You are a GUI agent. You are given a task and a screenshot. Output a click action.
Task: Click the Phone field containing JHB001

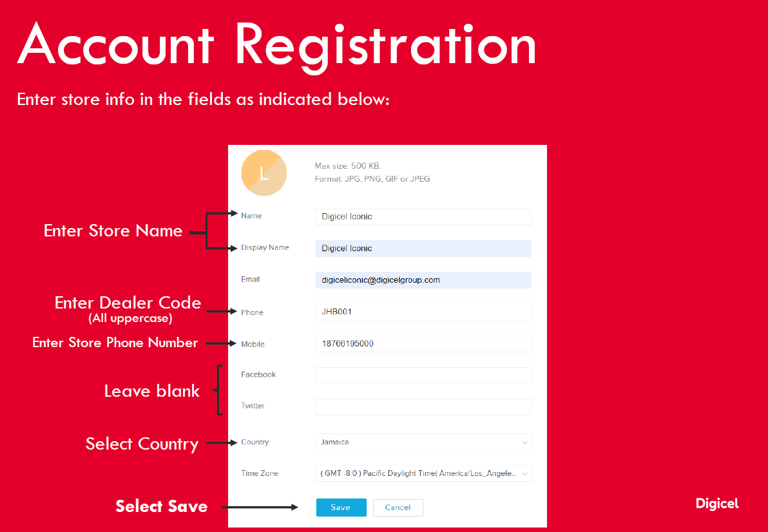[x=423, y=312]
